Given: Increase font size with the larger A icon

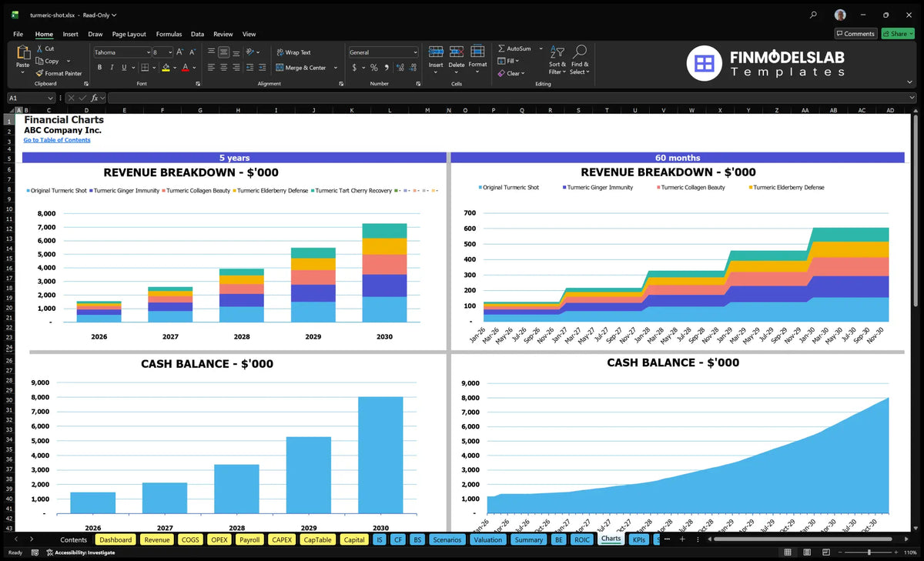Looking at the screenshot, I should [180, 52].
